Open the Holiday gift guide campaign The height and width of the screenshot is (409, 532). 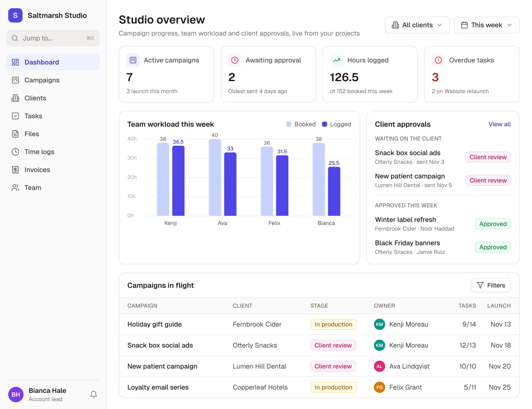[x=155, y=324]
